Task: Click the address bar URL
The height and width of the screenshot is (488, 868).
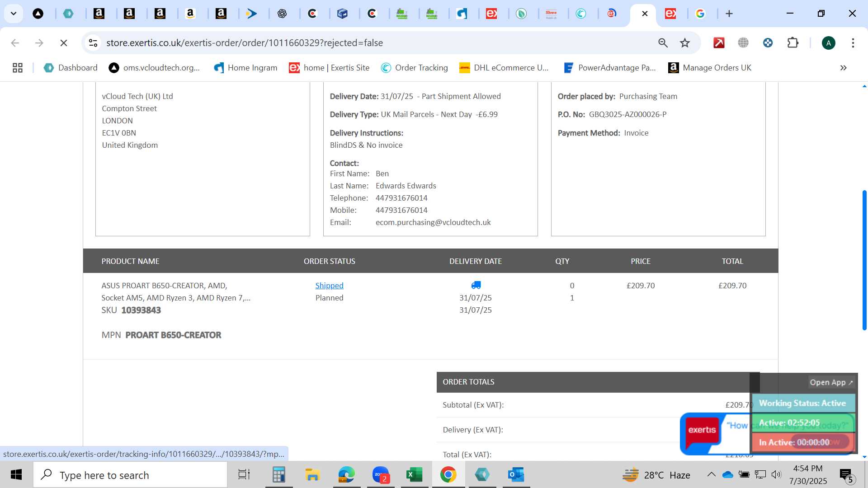Action: pyautogui.click(x=245, y=43)
